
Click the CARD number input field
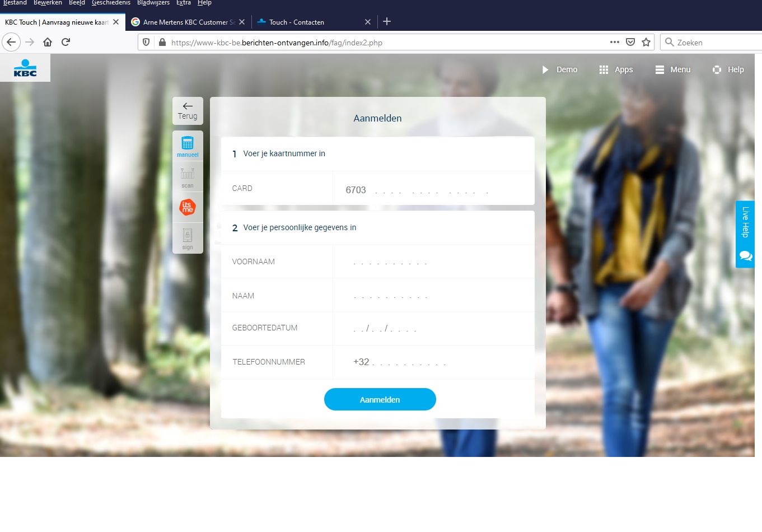(x=433, y=190)
